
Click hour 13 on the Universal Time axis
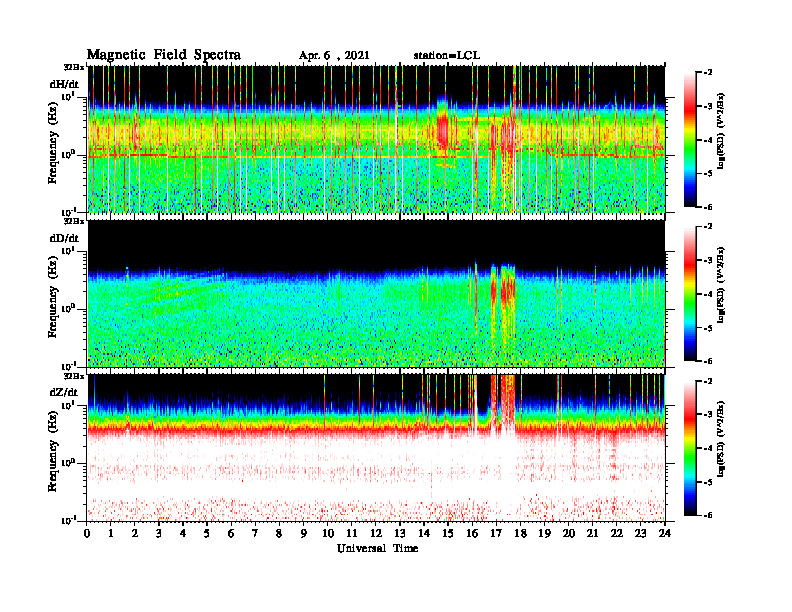(400, 533)
